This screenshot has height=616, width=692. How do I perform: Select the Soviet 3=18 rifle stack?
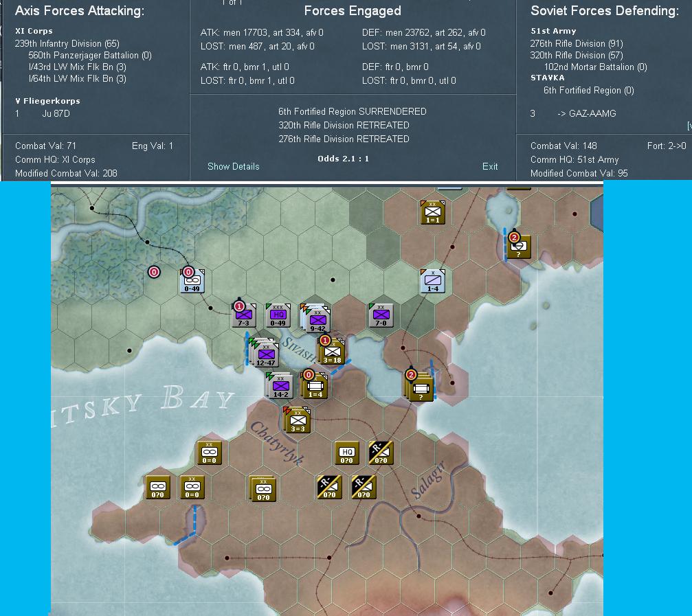331,352
